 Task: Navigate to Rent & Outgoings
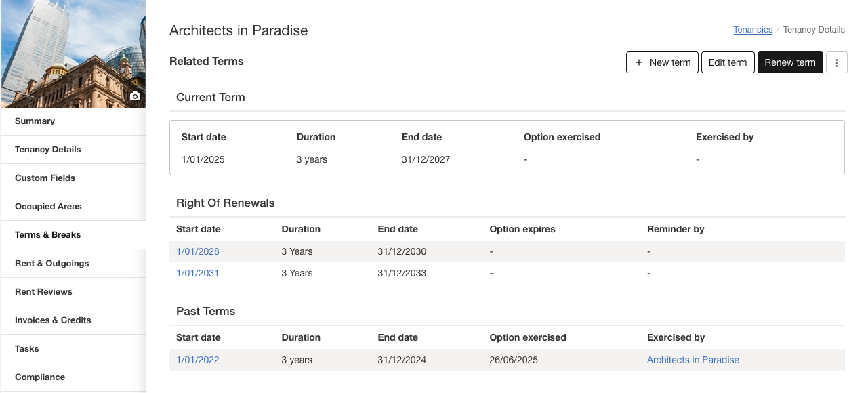pyautogui.click(x=52, y=264)
